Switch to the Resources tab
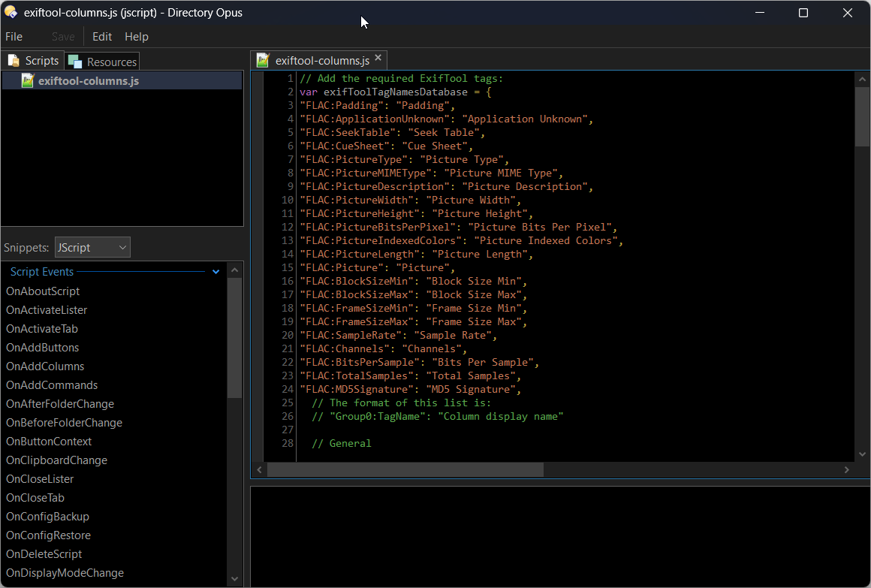Image resolution: width=871 pixels, height=588 pixels. pos(102,61)
